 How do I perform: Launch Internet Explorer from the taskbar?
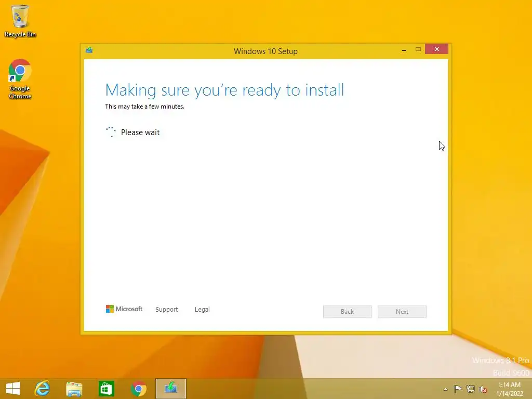pyautogui.click(x=43, y=389)
